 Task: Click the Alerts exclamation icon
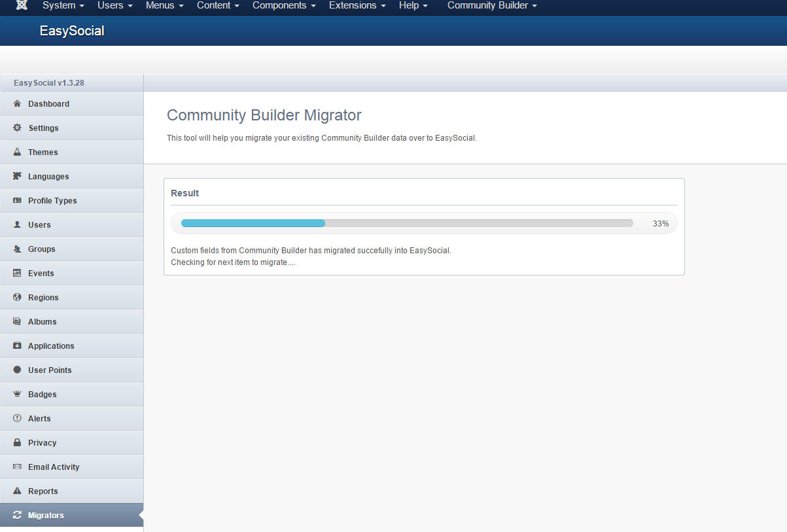click(18, 419)
